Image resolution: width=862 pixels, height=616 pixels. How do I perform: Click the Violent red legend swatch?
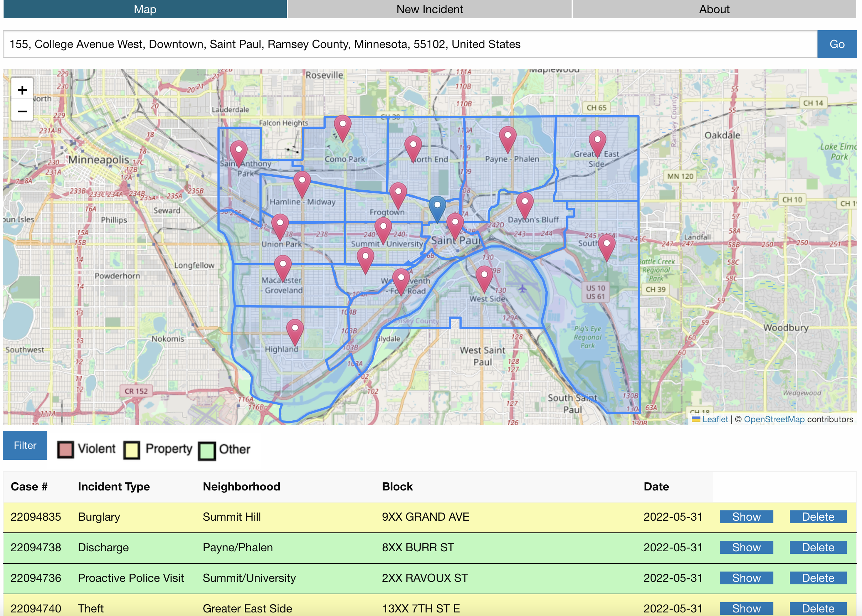click(x=65, y=450)
